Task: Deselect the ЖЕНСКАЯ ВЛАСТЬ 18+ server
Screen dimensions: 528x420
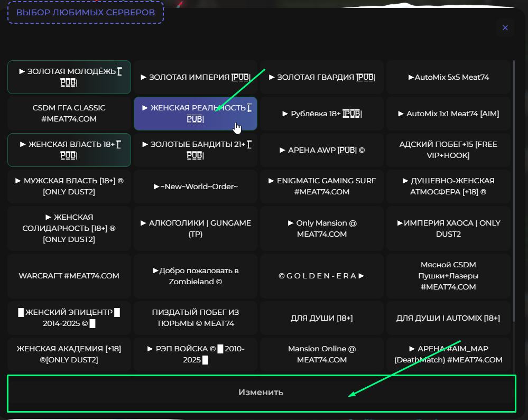Action: click(69, 150)
